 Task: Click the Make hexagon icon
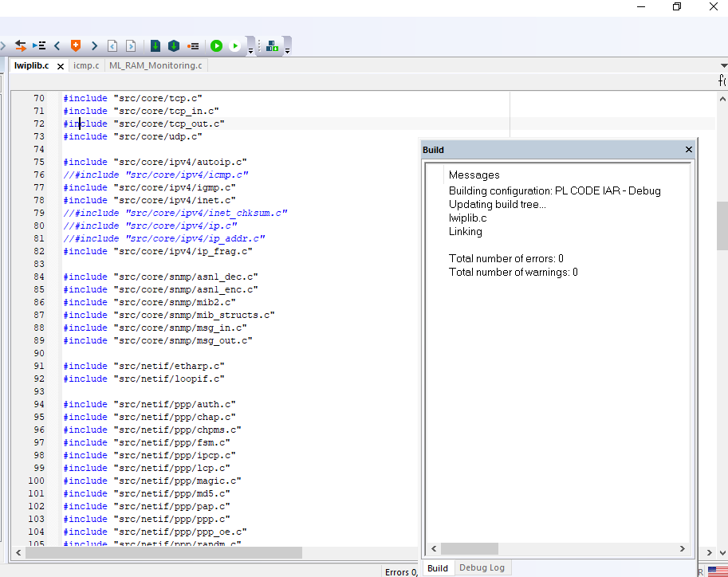tap(174, 45)
